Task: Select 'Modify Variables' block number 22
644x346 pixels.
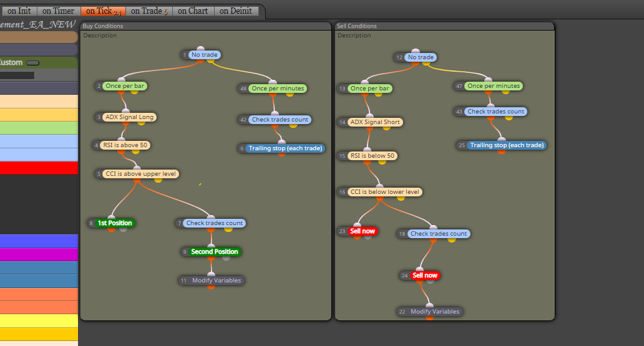Action: point(434,312)
